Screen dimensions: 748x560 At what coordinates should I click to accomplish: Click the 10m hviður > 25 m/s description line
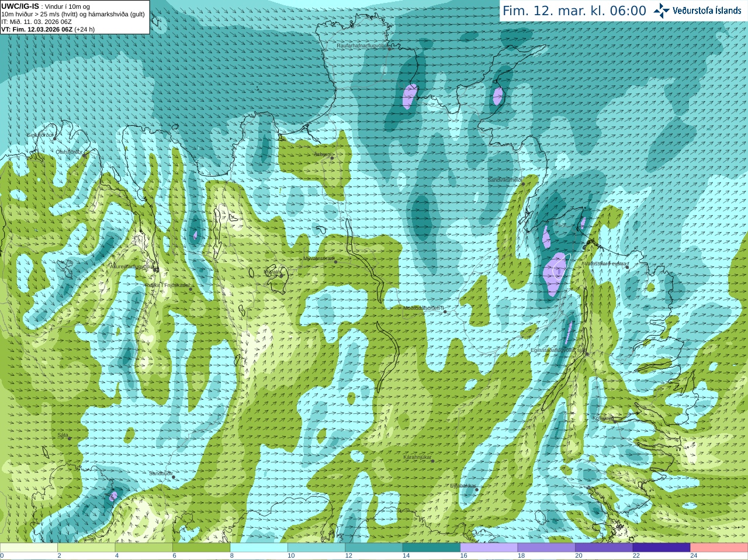[73, 14]
